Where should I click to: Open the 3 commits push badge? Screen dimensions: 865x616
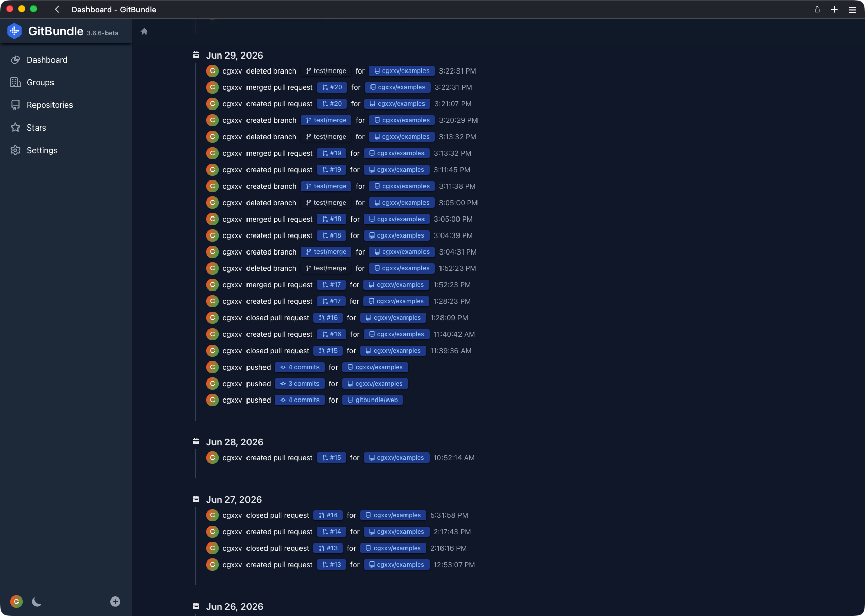(299, 384)
